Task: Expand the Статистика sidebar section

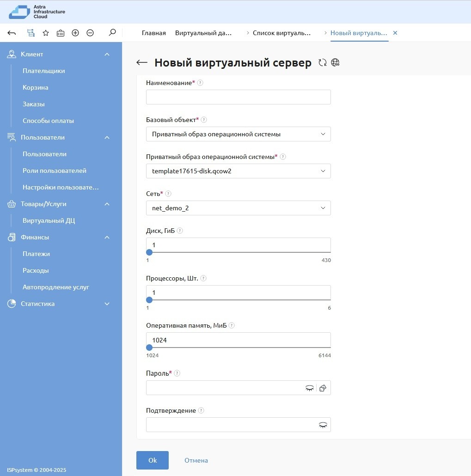Action: click(x=107, y=304)
